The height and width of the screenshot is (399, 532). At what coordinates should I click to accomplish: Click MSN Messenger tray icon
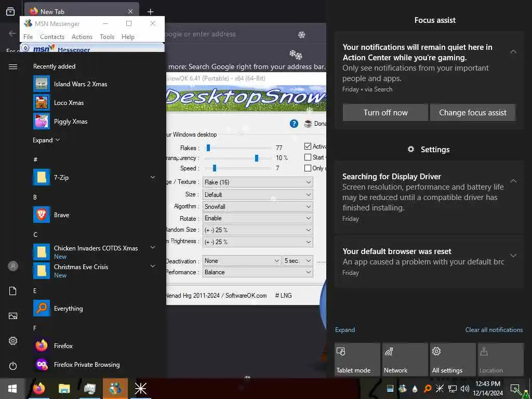click(x=403, y=389)
